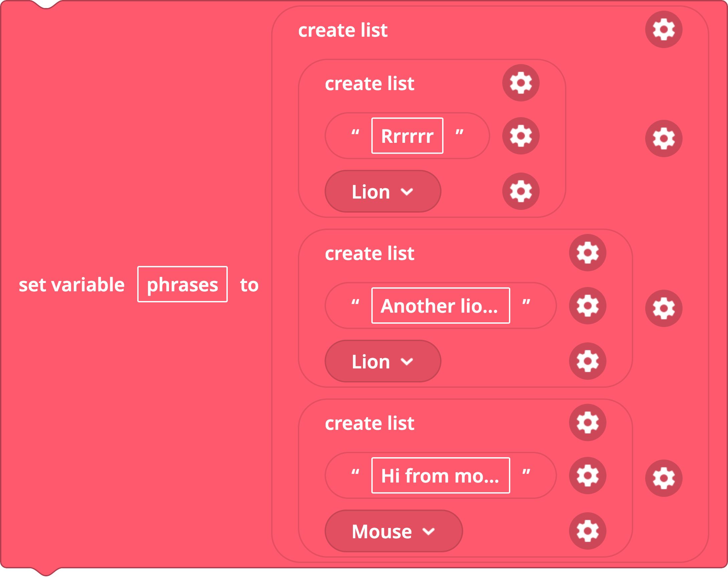This screenshot has height=587, width=728.
Task: Click gear next to Hi from mo... text
Action: [588, 476]
